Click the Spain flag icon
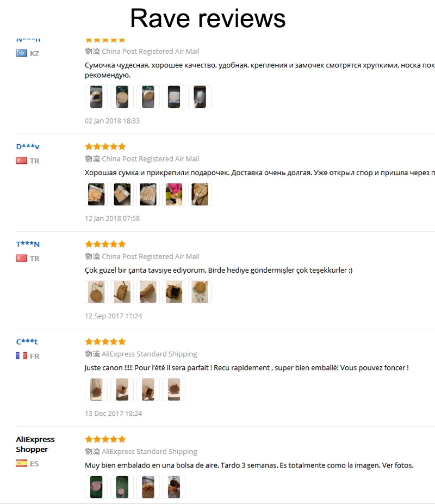The height and width of the screenshot is (504, 435). click(21, 463)
